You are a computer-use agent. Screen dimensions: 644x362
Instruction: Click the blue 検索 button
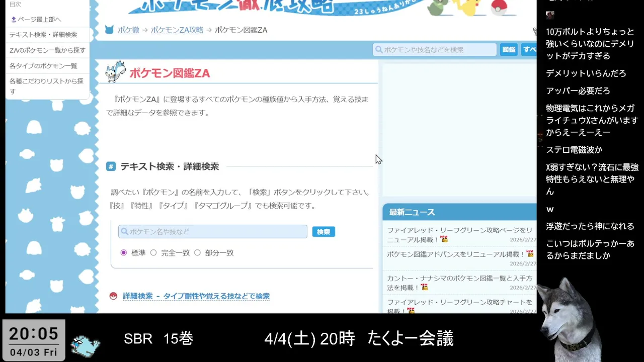click(x=324, y=232)
